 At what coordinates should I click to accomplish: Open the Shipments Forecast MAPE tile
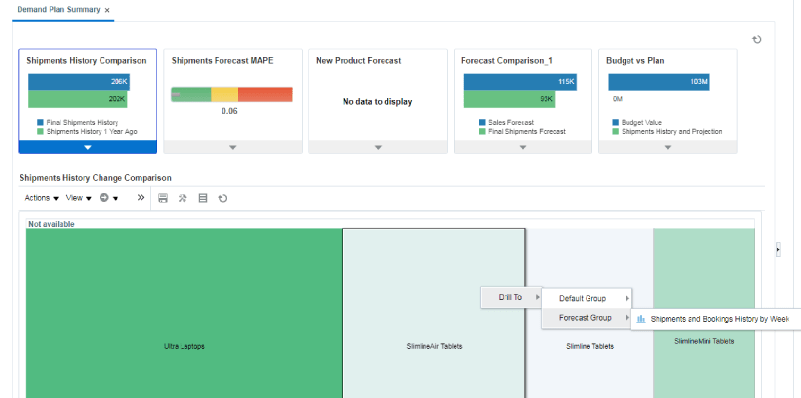coord(233,101)
